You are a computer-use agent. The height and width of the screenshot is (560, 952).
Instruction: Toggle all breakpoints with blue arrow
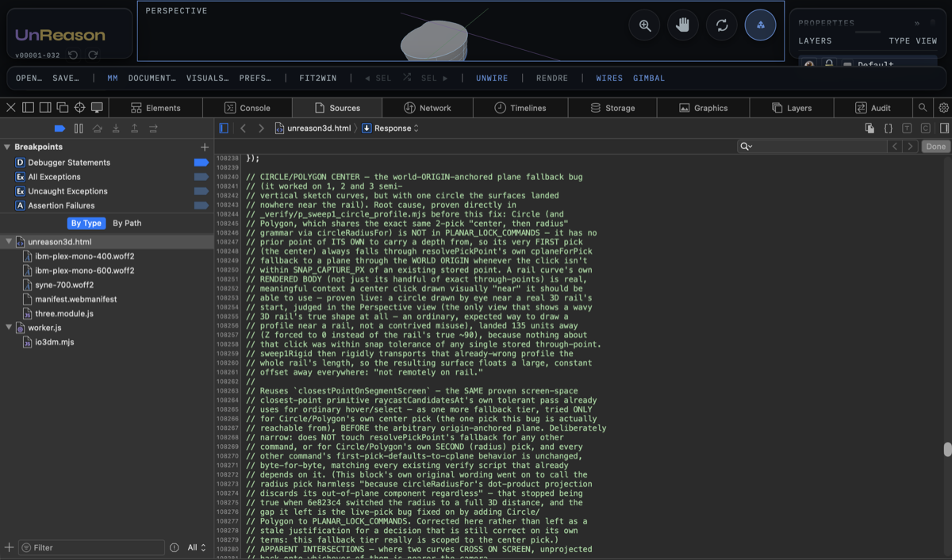point(59,128)
